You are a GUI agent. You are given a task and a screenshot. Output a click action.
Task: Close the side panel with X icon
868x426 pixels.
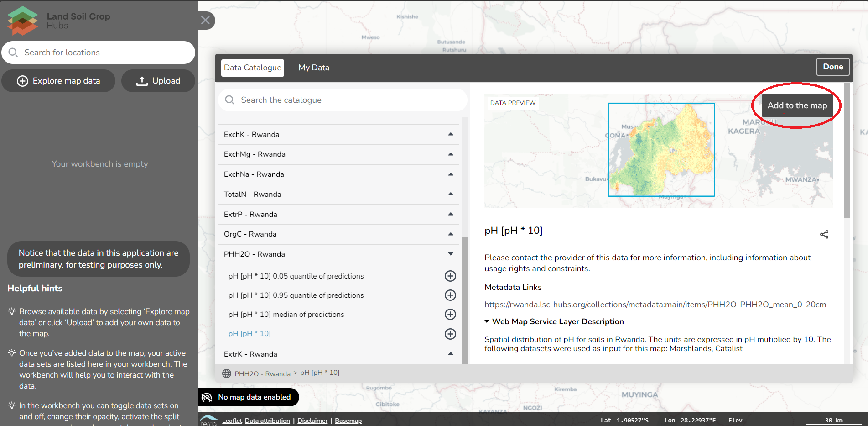pyautogui.click(x=206, y=20)
